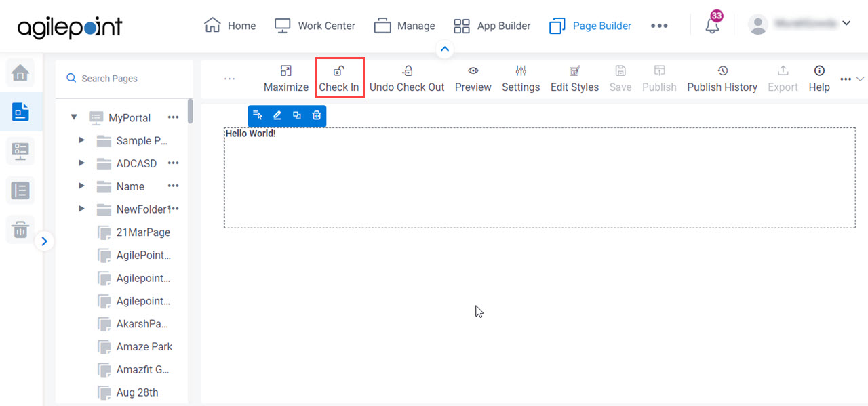This screenshot has width=868, height=406.
Task: Open page Settings
Action: (521, 79)
